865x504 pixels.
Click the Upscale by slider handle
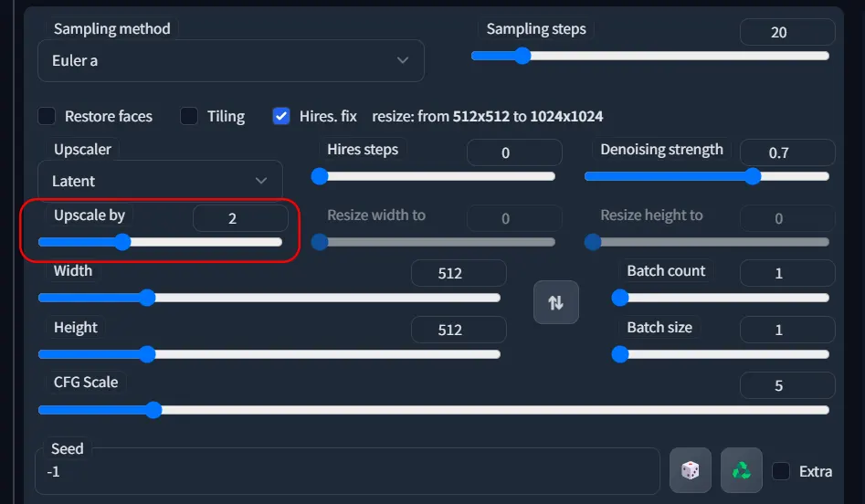point(122,242)
